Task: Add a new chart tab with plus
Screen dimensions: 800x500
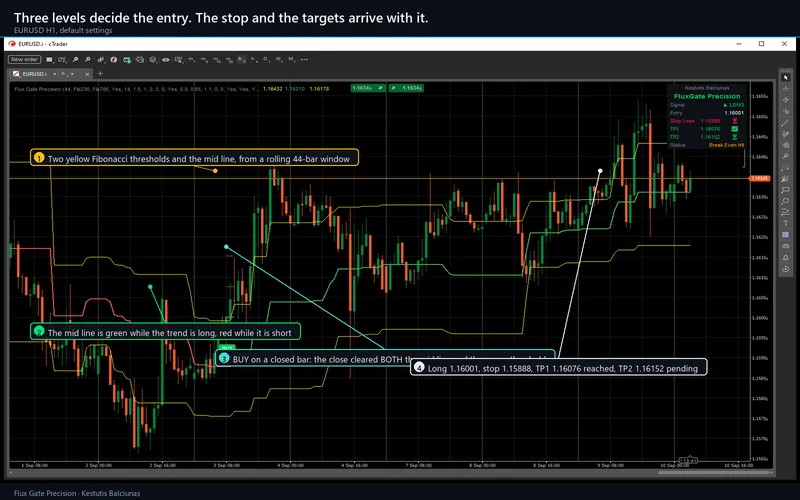Action: [100, 74]
